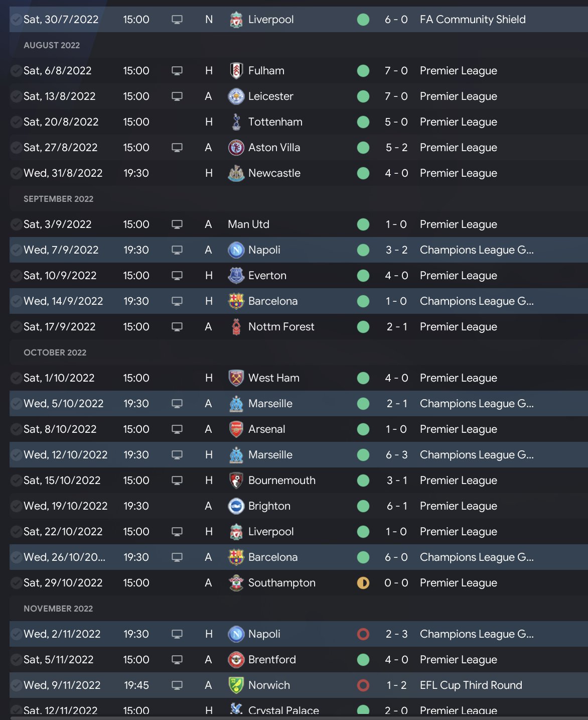Open the Nottm Forest crest icon
The image size is (588, 720).
236,327
